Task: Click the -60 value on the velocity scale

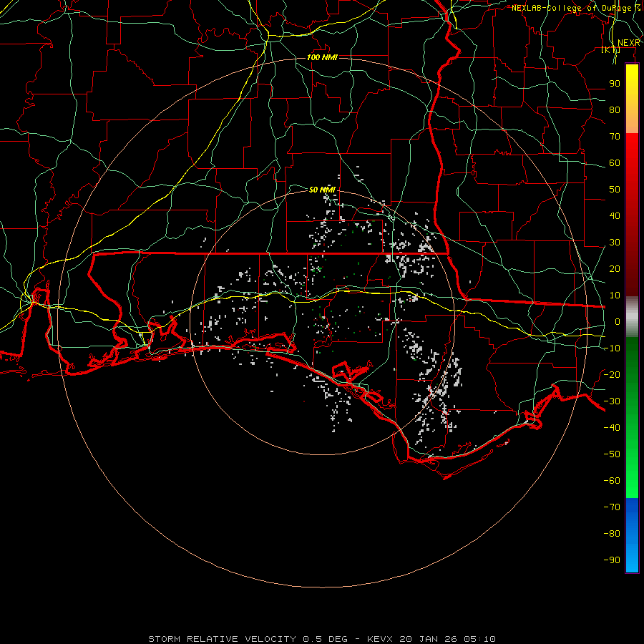Action: point(612,481)
